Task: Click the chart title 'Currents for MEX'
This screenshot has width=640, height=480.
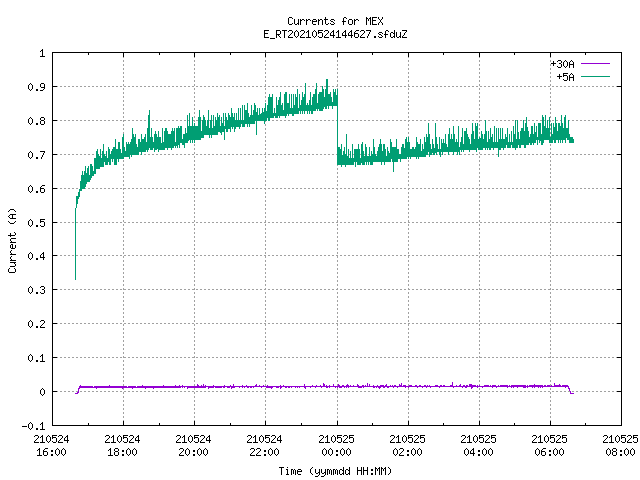Action: click(x=335, y=21)
